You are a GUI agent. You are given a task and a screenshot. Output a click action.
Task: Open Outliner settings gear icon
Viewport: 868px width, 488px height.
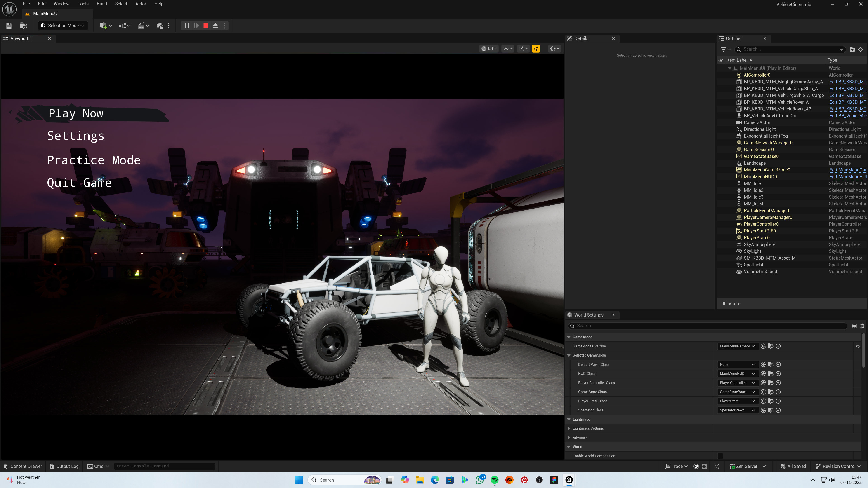pyautogui.click(x=861, y=49)
